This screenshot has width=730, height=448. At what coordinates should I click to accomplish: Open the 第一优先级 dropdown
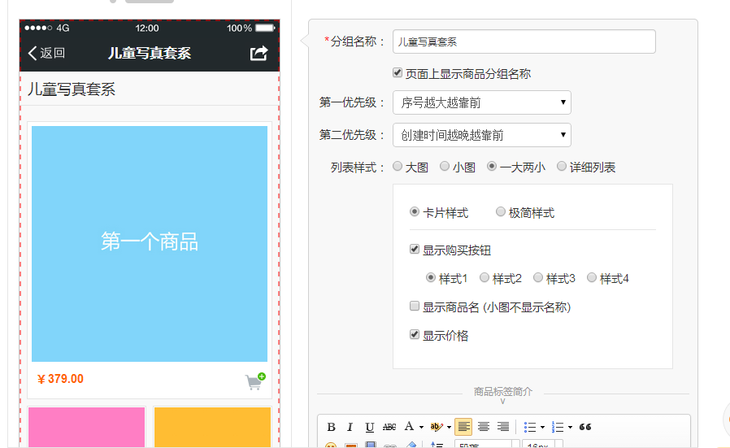coord(482,102)
